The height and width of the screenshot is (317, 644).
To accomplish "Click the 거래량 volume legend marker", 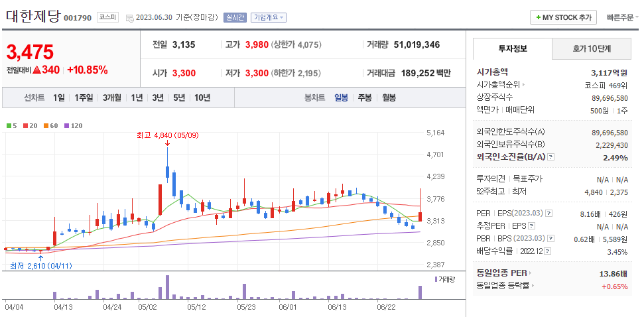I will [436, 279].
